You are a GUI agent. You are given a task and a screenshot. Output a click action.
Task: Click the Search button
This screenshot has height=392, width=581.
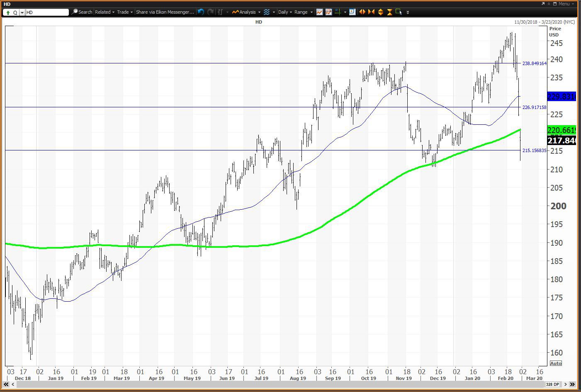[x=82, y=12]
